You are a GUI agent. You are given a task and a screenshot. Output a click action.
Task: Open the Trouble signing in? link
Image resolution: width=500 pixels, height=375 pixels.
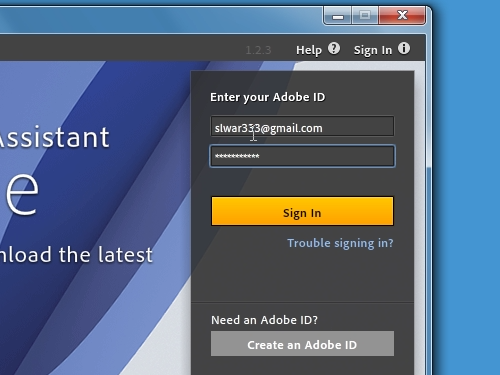[x=340, y=243]
